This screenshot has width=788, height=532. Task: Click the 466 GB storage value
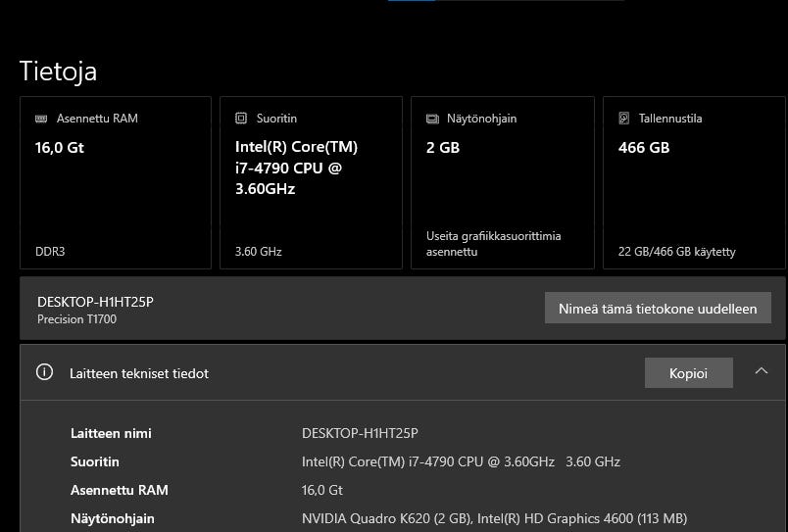644,147
